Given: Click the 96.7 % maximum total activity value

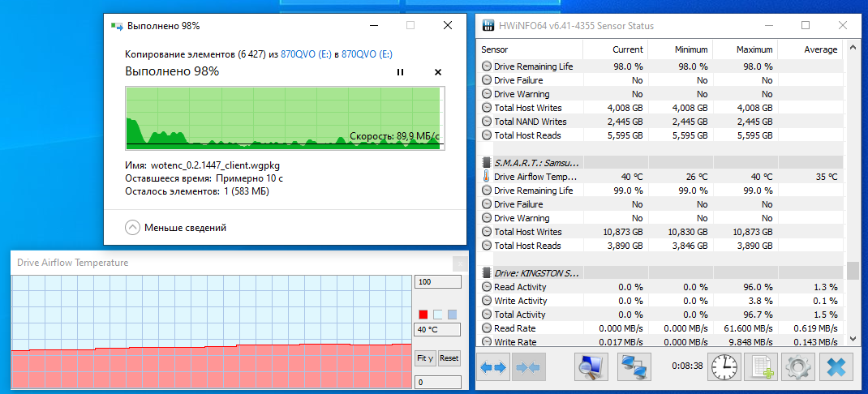Looking at the screenshot, I should pyautogui.click(x=759, y=315).
